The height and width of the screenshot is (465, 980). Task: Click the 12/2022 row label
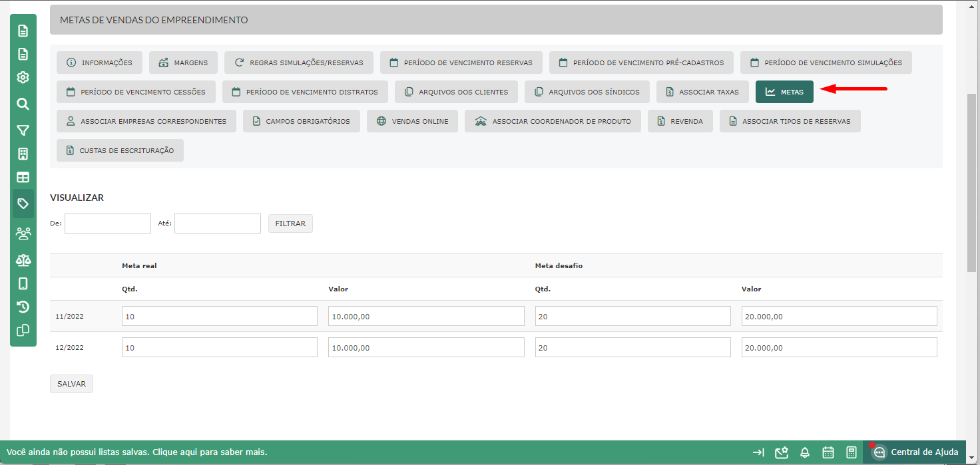pyautogui.click(x=69, y=348)
